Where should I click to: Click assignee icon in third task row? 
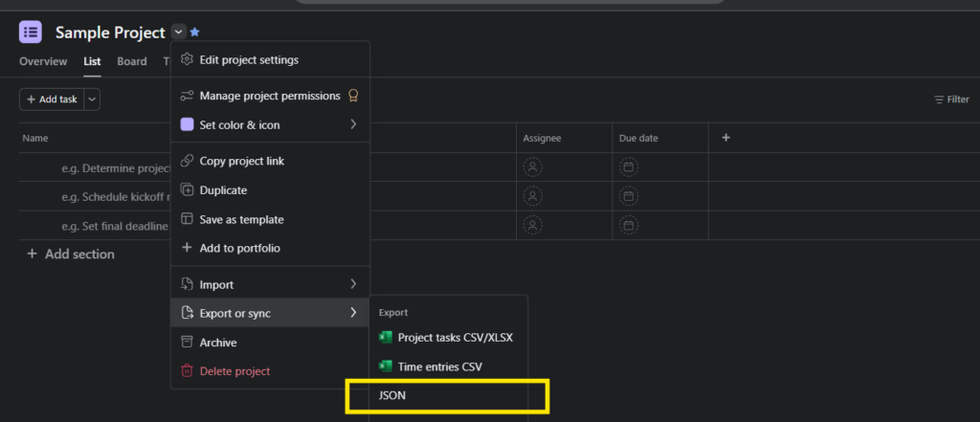click(x=533, y=226)
